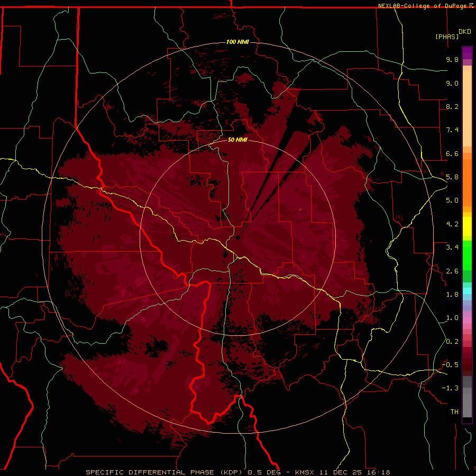
Task: Pick the cyan color band on the scale
Action: pyautogui.click(x=467, y=291)
